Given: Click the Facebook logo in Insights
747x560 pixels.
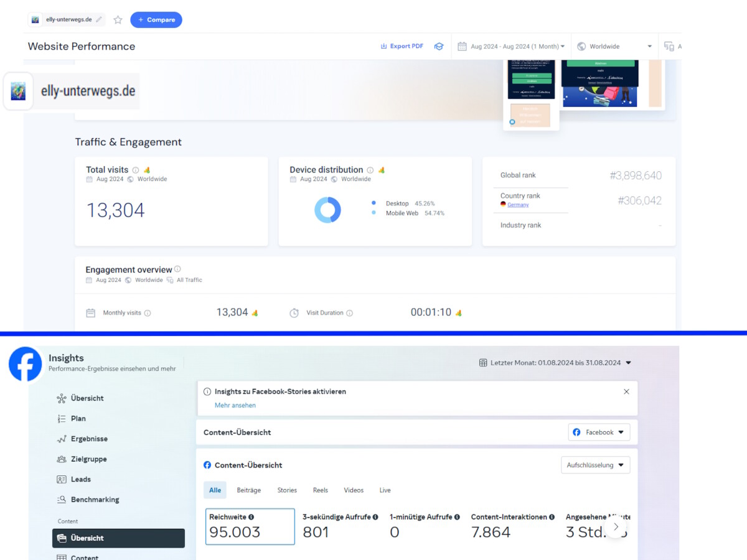Looking at the screenshot, I should (26, 364).
